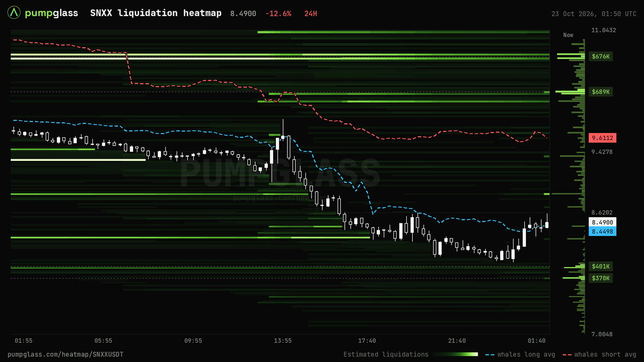The width and height of the screenshot is (644, 362).
Task: Click the 9.4278 axis value
Action: coord(602,152)
